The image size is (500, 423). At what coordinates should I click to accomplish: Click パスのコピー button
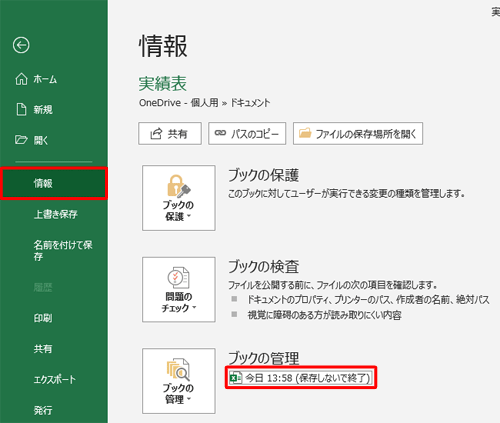[247, 134]
